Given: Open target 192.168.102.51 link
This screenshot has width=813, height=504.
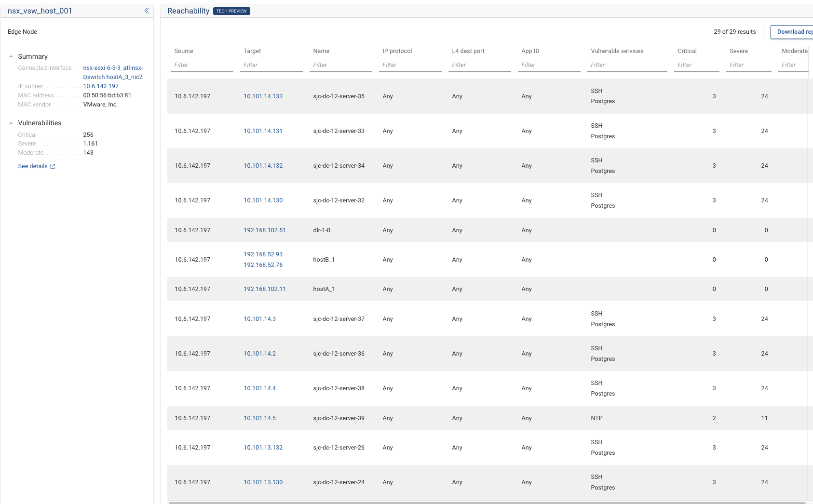Looking at the screenshot, I should coord(265,230).
